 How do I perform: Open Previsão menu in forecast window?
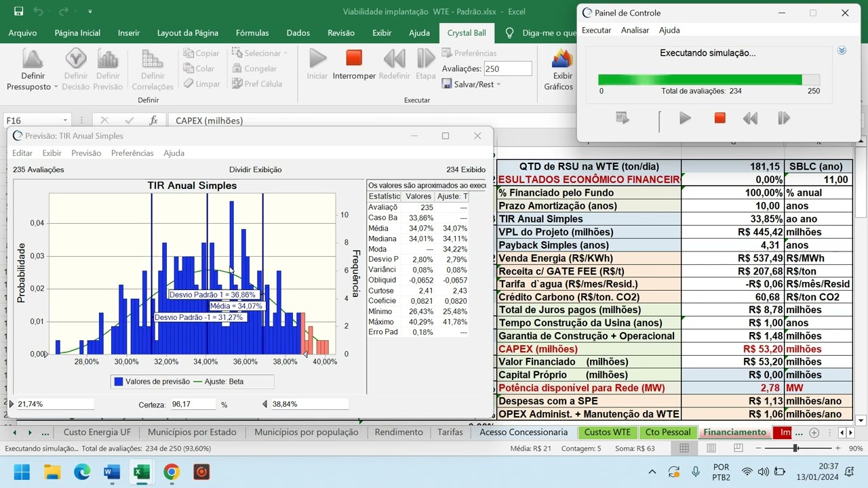point(86,153)
